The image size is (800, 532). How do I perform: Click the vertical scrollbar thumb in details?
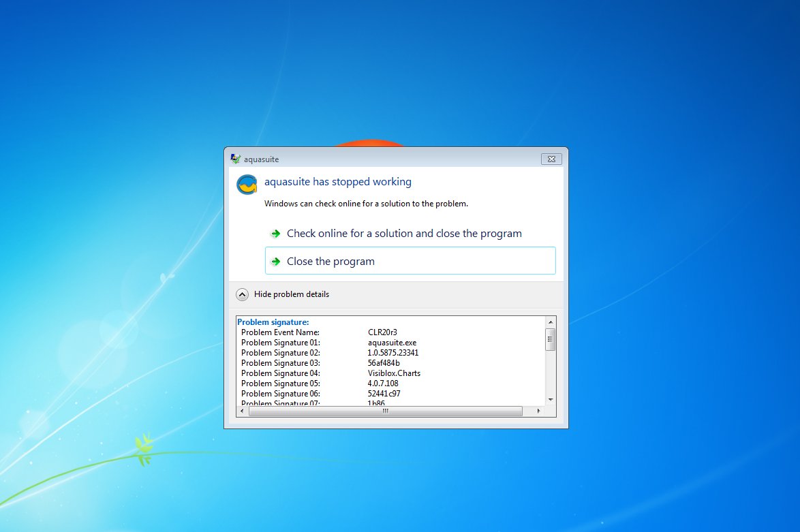coord(550,340)
